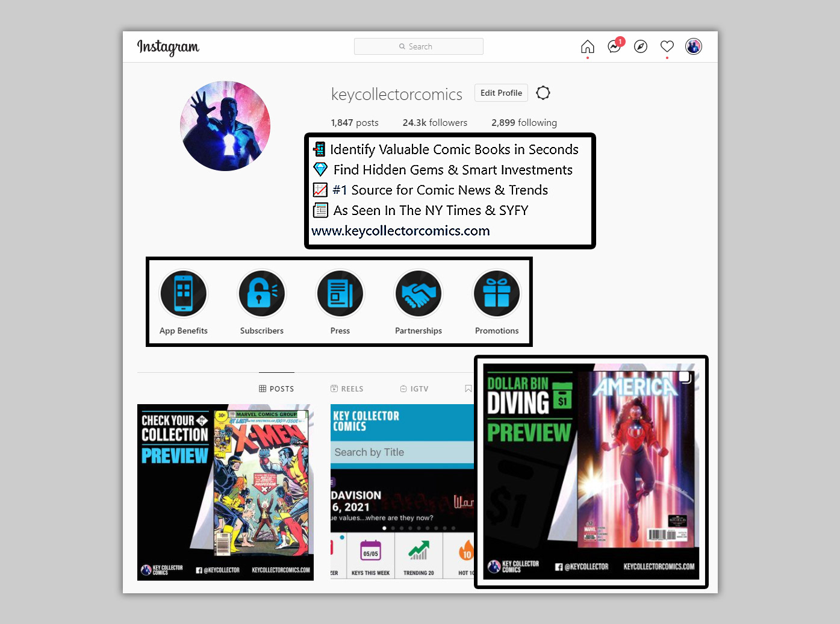The height and width of the screenshot is (624, 840).
Task: Open the Promotions story highlight
Action: pyautogui.click(x=497, y=302)
